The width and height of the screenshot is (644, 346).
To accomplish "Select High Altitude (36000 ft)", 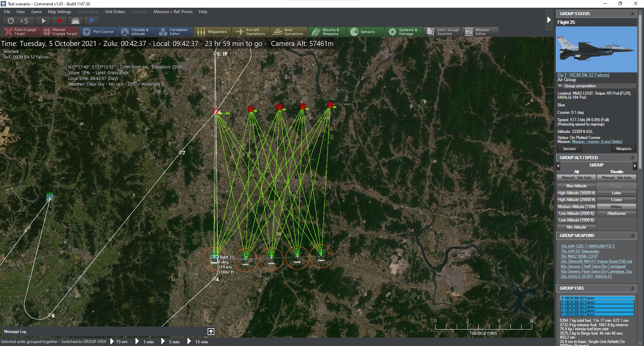I will tap(576, 193).
